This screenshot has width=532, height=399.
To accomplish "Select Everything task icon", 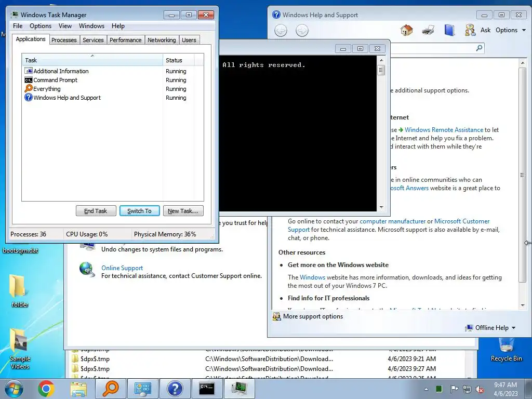I will click(29, 88).
